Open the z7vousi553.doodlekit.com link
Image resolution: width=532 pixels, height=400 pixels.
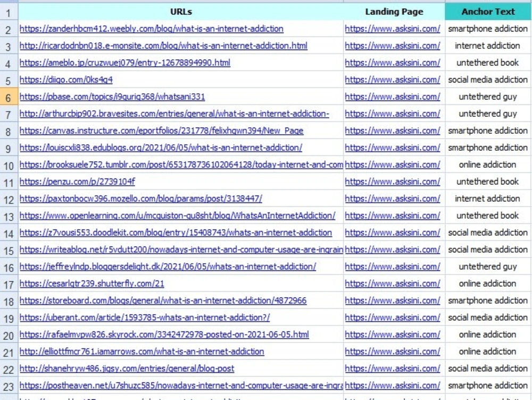[x=176, y=233]
